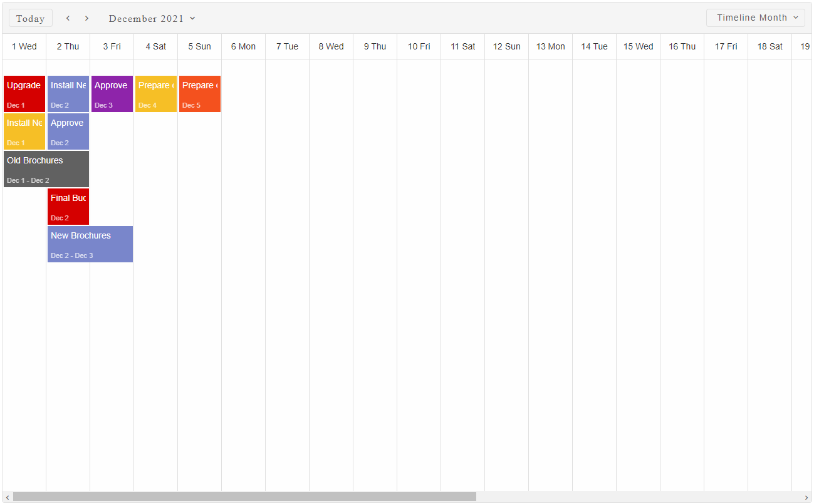Image resolution: width=814 pixels, height=504 pixels.
Task: Select the orange Prepare appointment on Dec 5
Action: (200, 94)
